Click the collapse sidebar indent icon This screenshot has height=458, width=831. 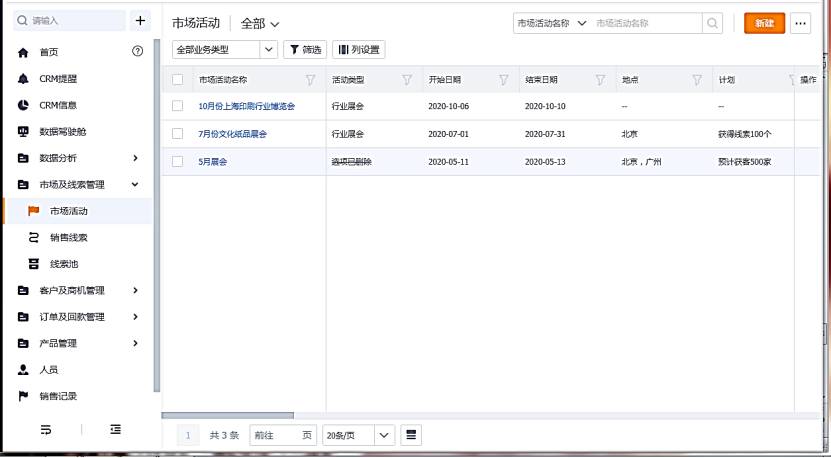pos(116,429)
